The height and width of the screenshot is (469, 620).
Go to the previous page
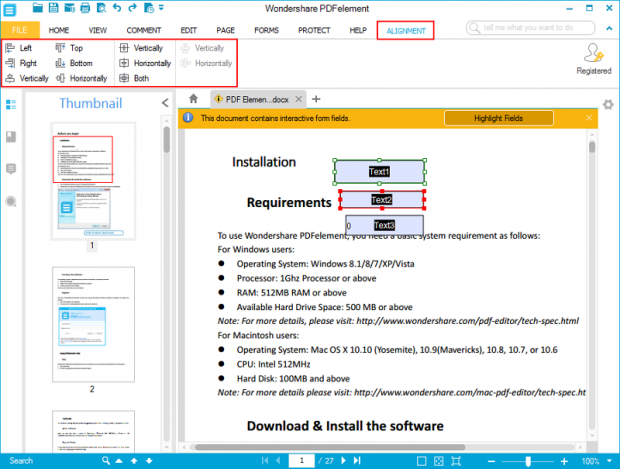click(x=278, y=461)
